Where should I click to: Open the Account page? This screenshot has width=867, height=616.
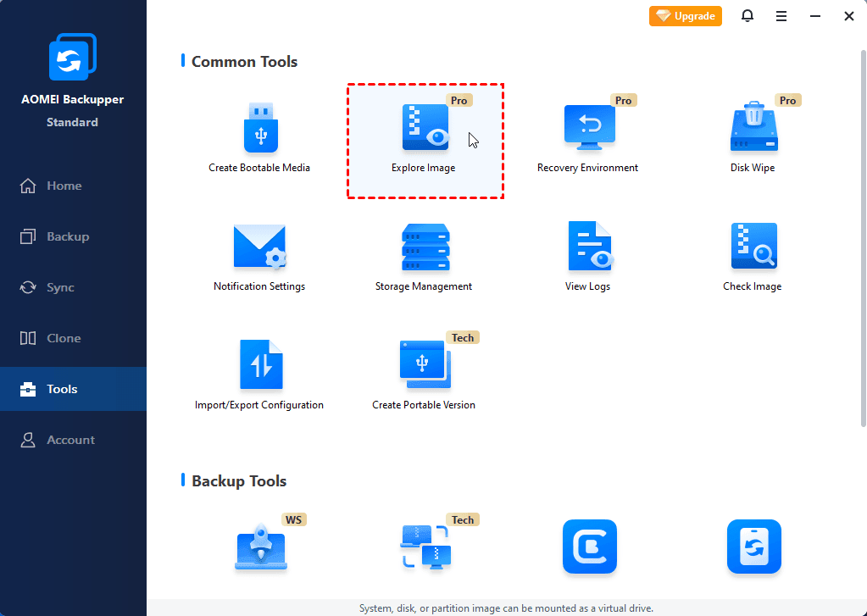click(x=70, y=440)
